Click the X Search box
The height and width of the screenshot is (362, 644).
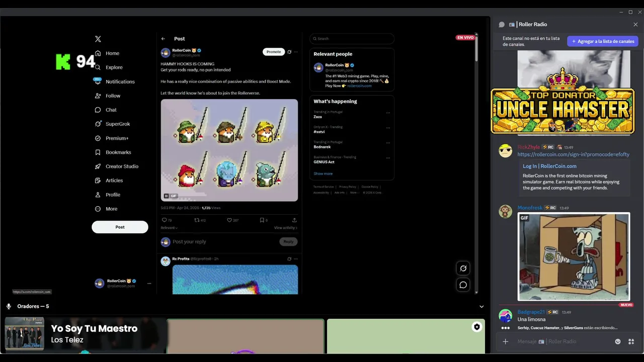pos(352,39)
